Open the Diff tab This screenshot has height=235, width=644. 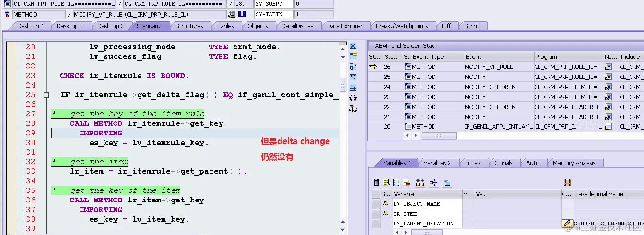tap(446, 26)
